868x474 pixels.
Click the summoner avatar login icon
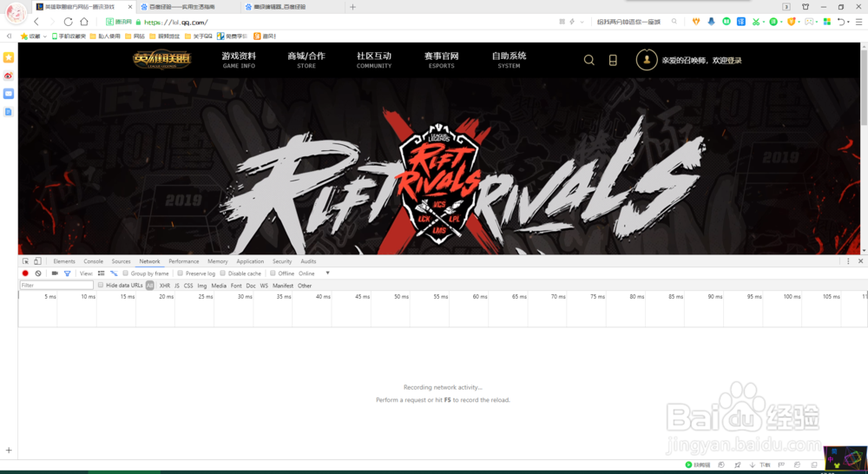click(x=646, y=60)
